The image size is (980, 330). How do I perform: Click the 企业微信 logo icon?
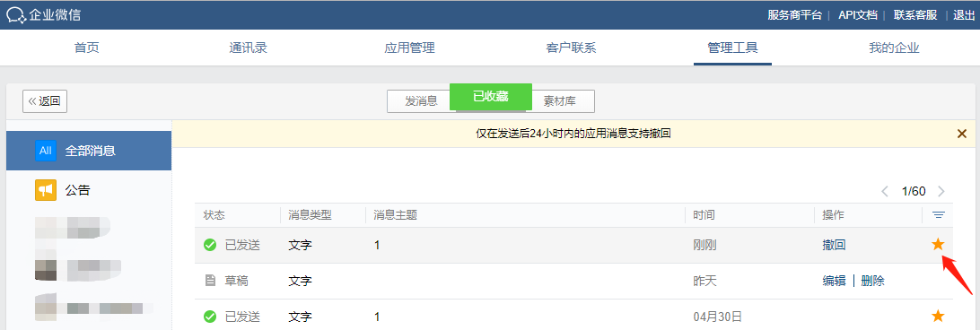(16, 15)
